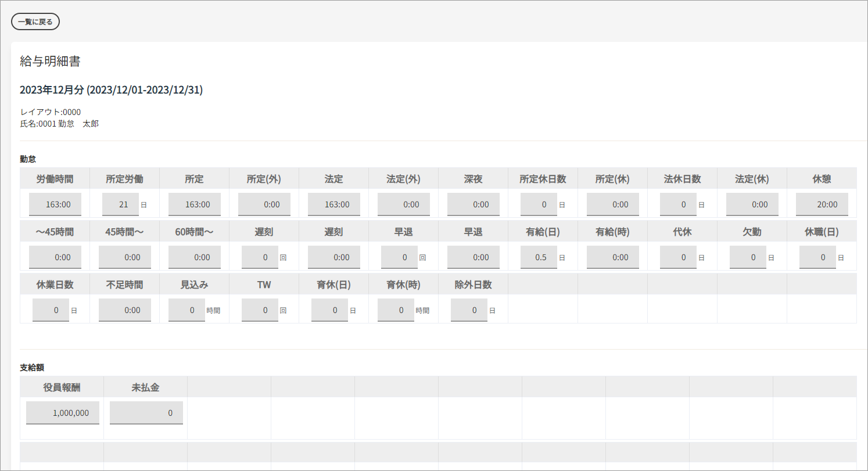The height and width of the screenshot is (471, 868).
Task: Select the 所定労働 days field showing 21
Action: click(x=120, y=204)
